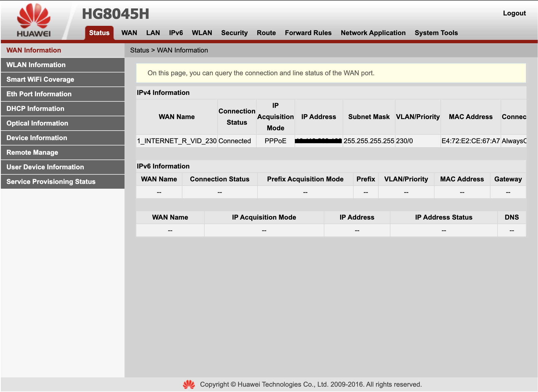Open the IPv6 tab
538x392 pixels.
click(x=176, y=33)
